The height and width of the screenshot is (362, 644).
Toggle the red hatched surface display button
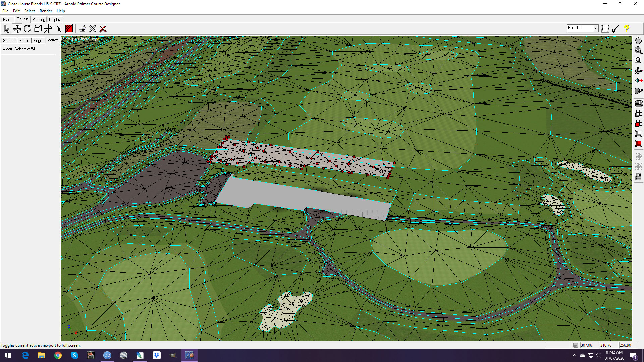pos(69,29)
